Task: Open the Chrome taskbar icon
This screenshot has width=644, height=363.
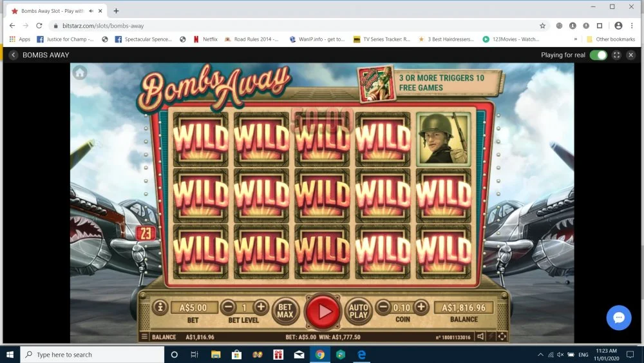Action: (320, 355)
